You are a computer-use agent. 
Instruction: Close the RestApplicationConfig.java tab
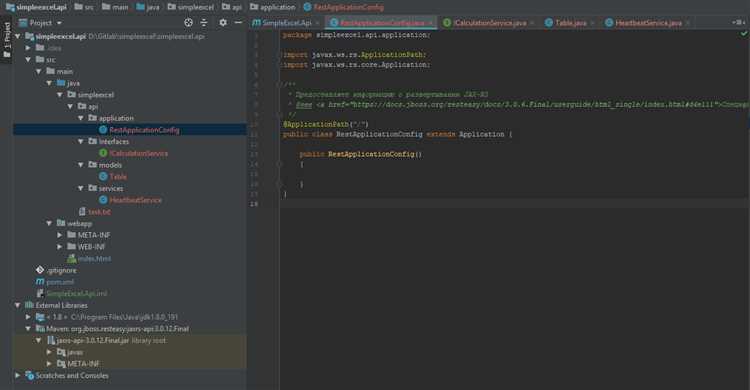point(430,23)
